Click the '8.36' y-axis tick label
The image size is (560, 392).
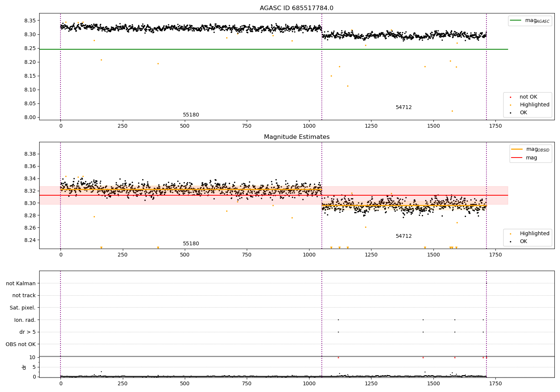pos(29,166)
